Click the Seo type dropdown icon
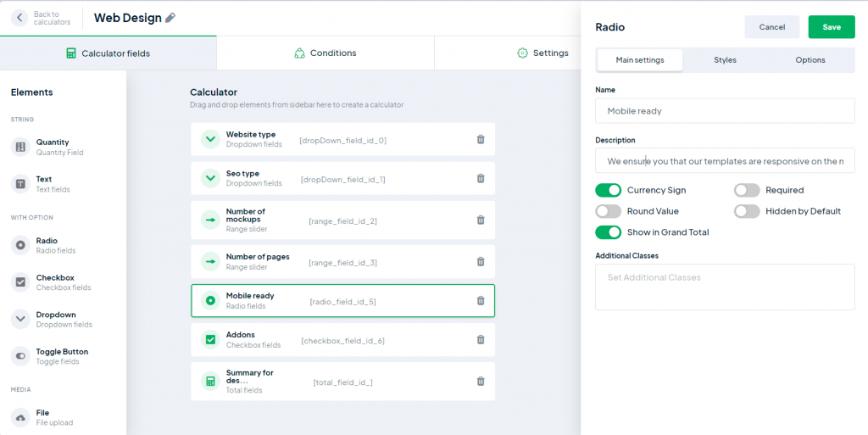Screen dimensions: 868x435 tap(210, 178)
